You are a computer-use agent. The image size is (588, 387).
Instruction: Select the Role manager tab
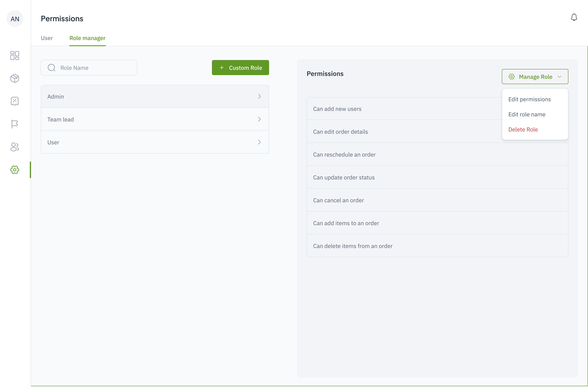(87, 38)
